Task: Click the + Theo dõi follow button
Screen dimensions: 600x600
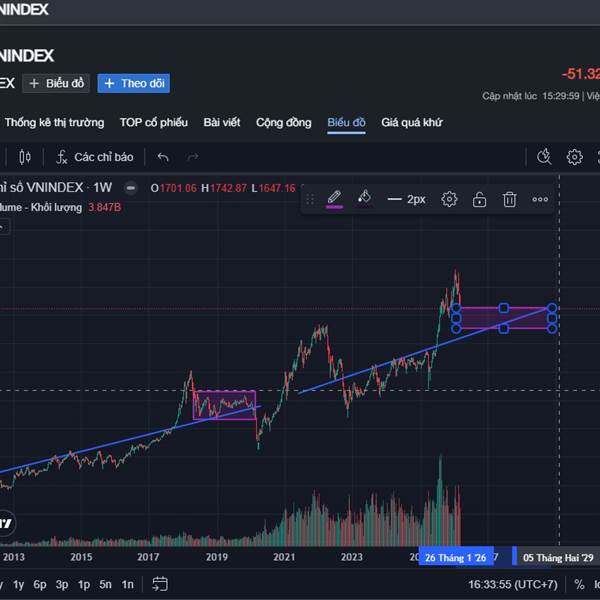Action: click(134, 83)
